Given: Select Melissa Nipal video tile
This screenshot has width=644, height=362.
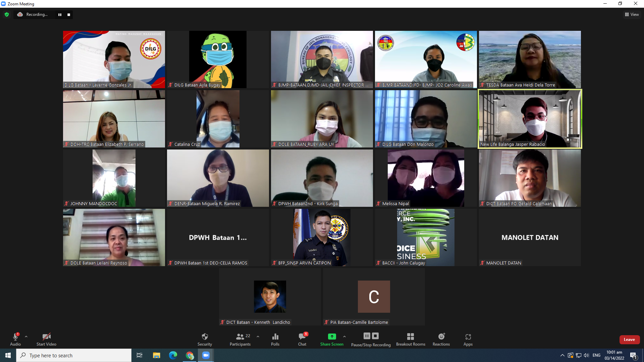Looking at the screenshot, I should 426,178.
